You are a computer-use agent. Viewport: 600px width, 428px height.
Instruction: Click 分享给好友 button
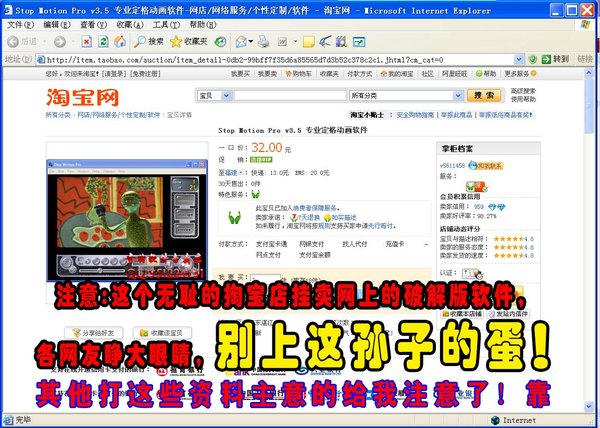[x=94, y=333]
